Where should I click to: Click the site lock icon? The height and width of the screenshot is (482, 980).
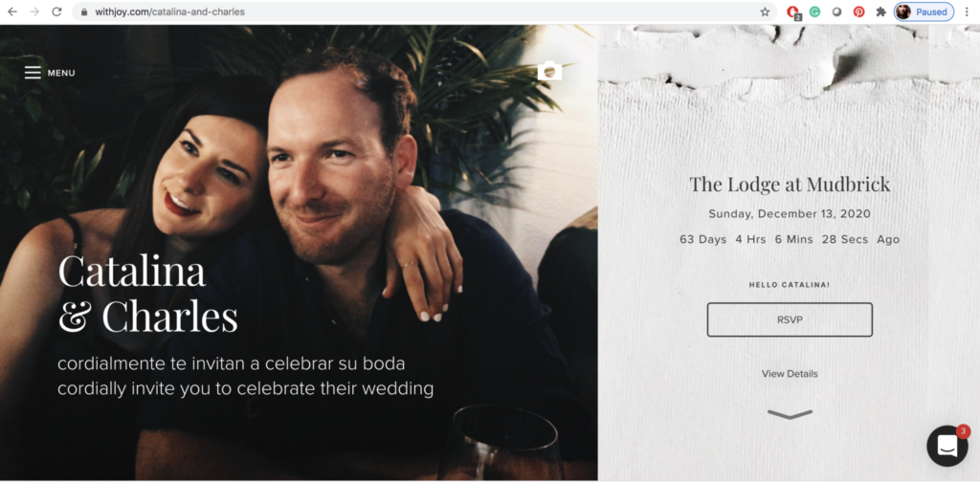tap(84, 11)
